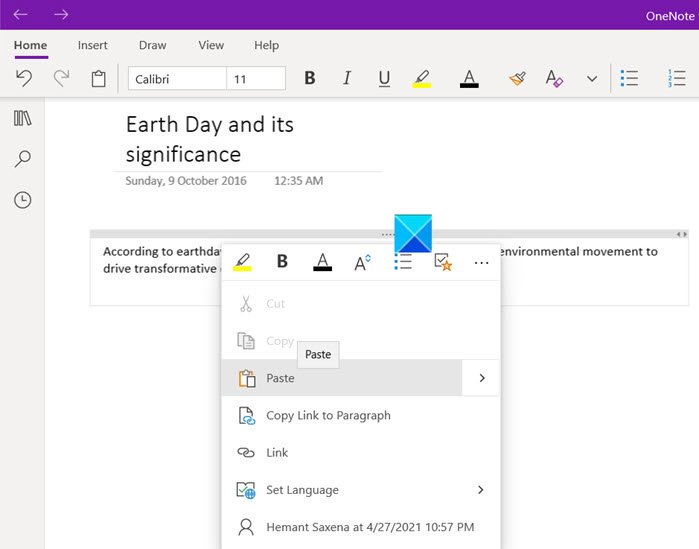The image size is (699, 549).
Task: Click the clear formatting icon in the ribbon
Action: point(553,79)
